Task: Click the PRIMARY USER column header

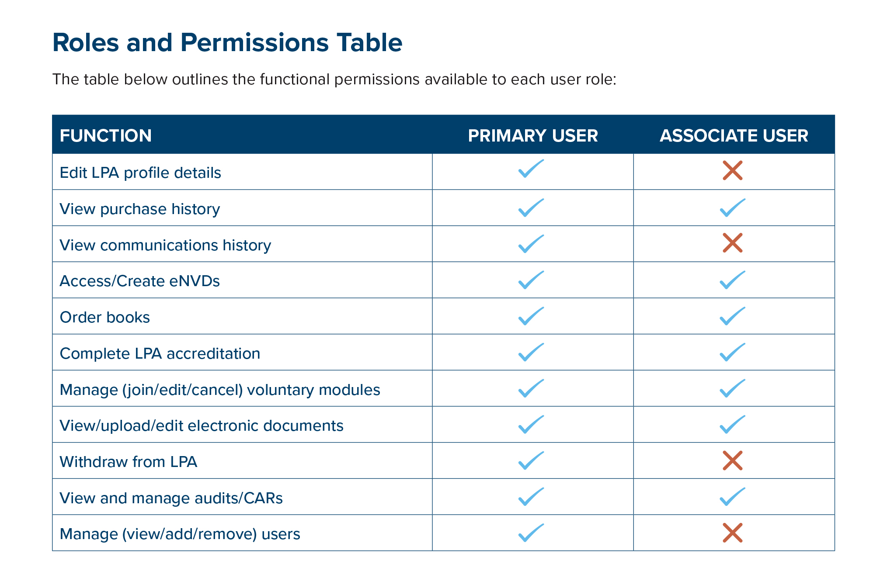Action: coord(532,135)
